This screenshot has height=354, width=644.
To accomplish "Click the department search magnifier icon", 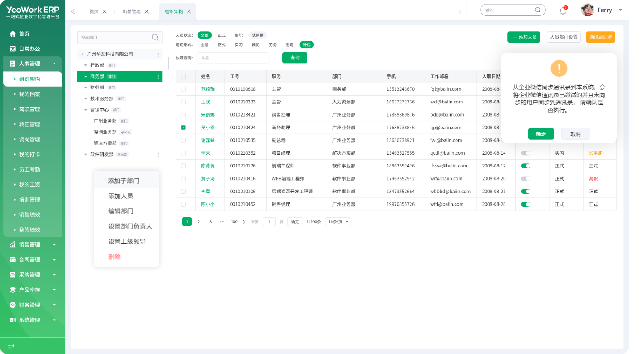I will (x=155, y=37).
